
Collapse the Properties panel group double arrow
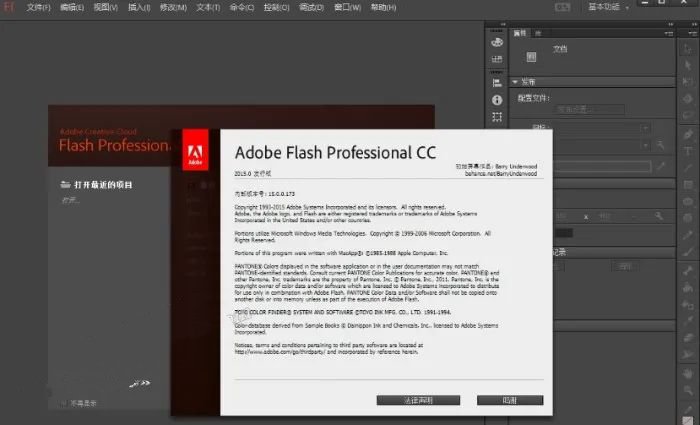670,24
